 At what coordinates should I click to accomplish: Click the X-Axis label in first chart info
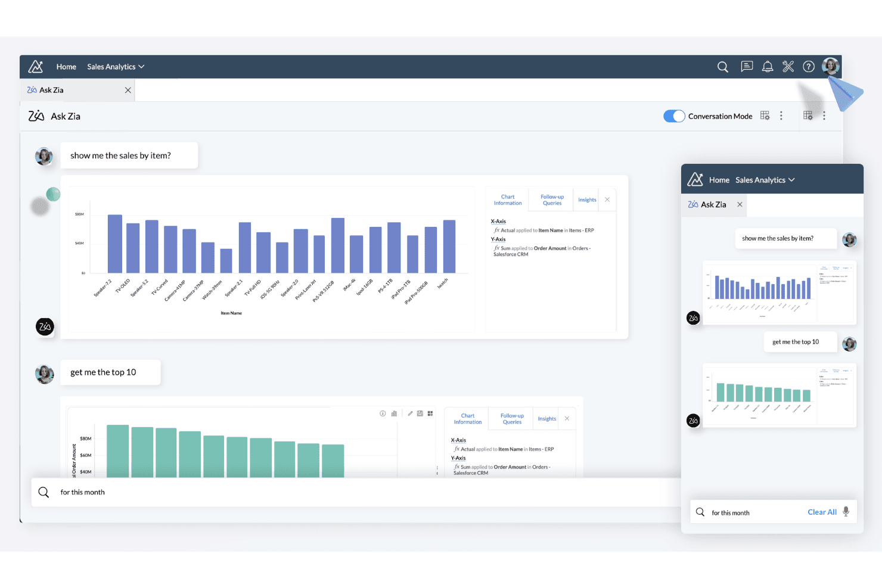click(x=498, y=221)
